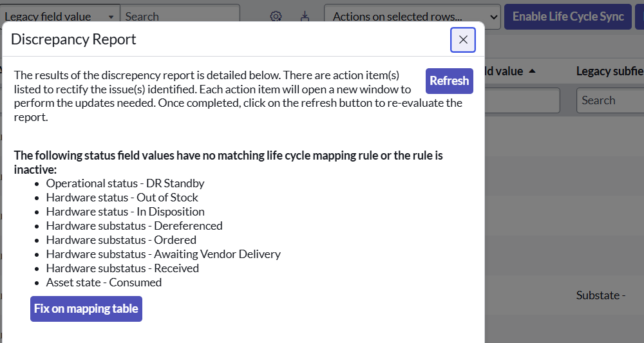Click Hardware status - Out of Stock entry
Screen dimensions: 644x343
click(x=122, y=198)
